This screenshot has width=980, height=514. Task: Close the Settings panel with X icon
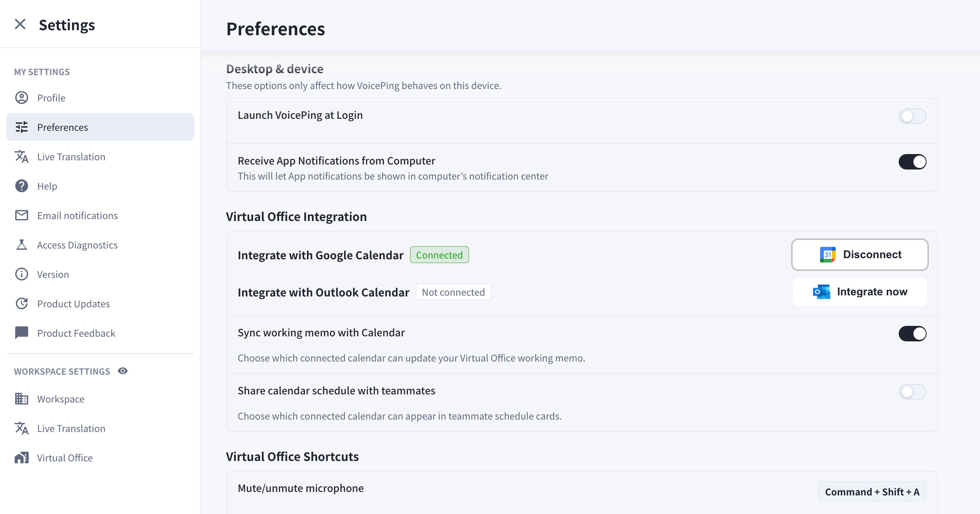coord(20,24)
